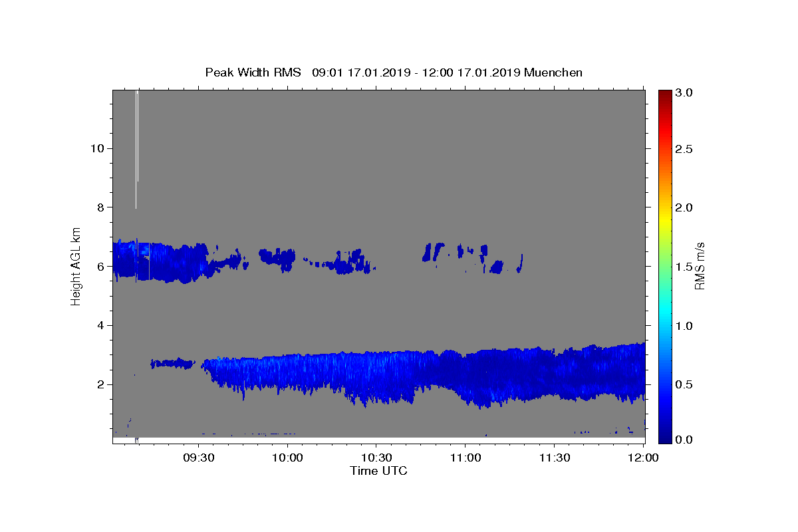The image size is (798, 532).
Task: Click the 10:00 time tick label
Action: 288,458
